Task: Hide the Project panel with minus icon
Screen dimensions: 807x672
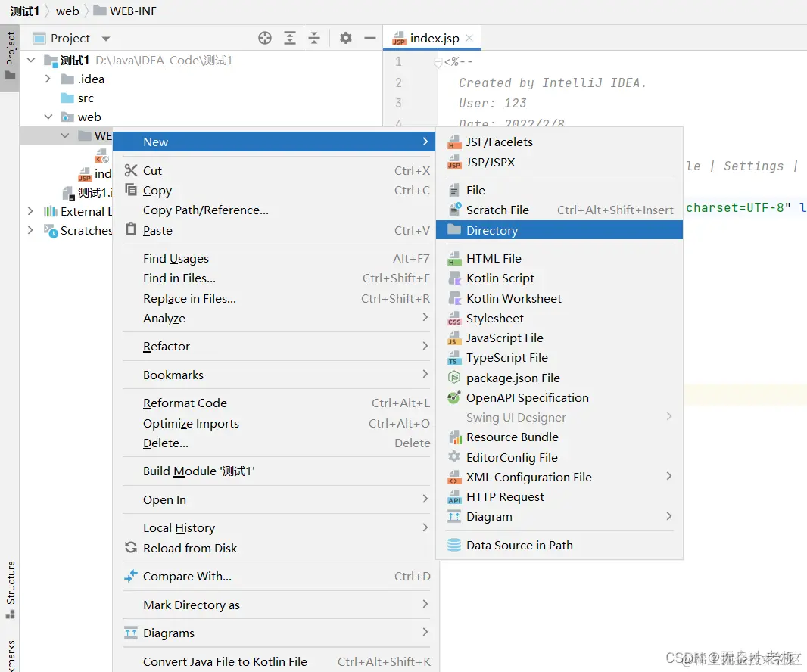Action: click(370, 38)
